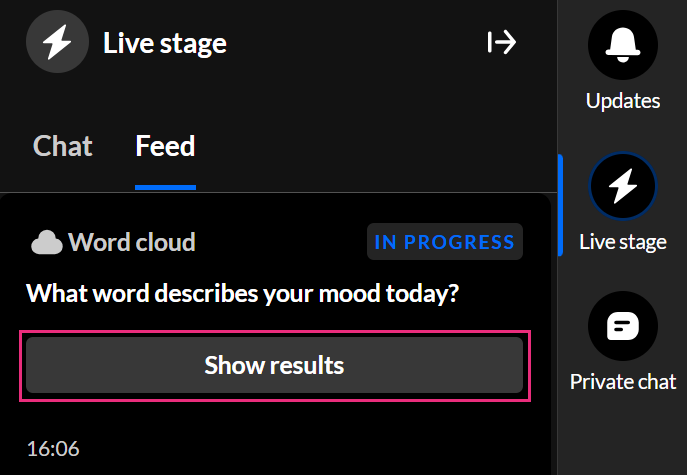Switch to the Chat tab

pos(63,147)
